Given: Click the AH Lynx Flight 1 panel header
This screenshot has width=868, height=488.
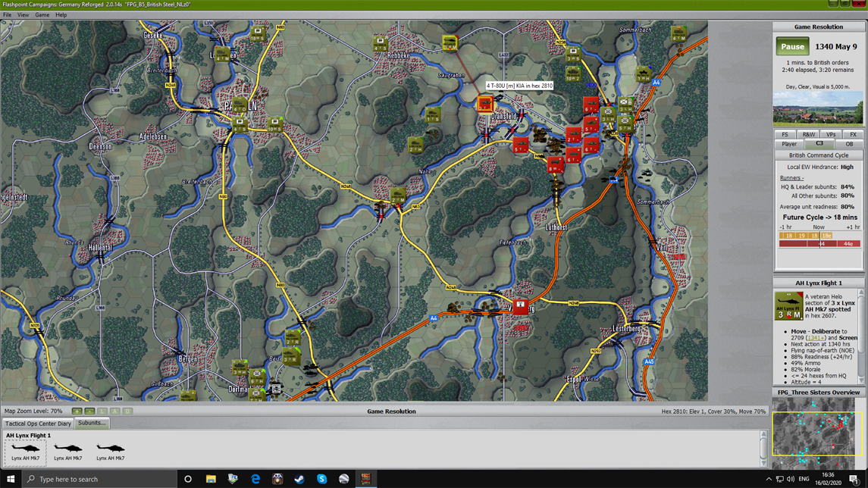Looking at the screenshot, I should (818, 283).
